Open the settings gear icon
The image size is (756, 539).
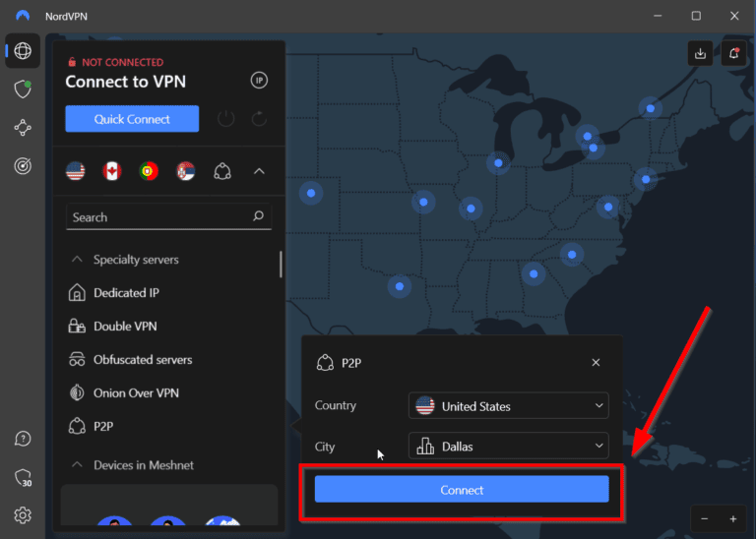coord(23,515)
